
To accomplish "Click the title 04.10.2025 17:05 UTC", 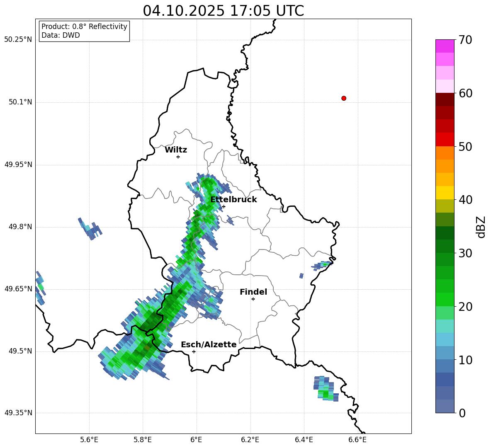I will 223,11.
